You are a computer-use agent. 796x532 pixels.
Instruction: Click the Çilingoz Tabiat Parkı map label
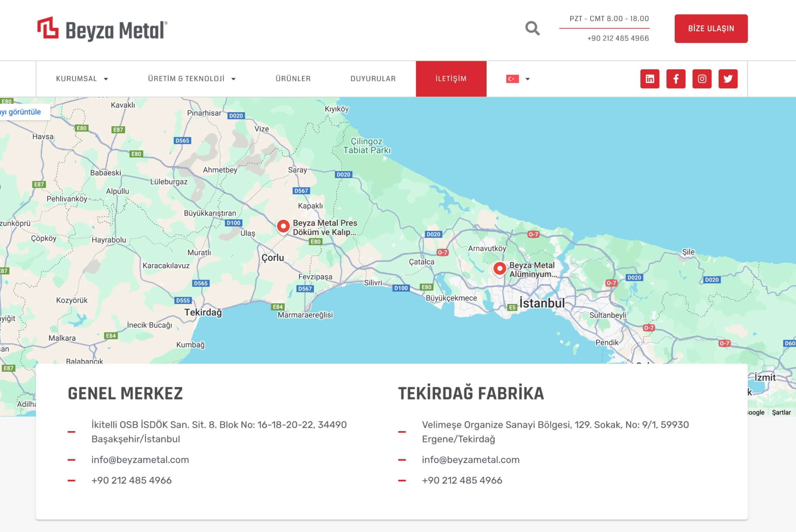tap(367, 146)
